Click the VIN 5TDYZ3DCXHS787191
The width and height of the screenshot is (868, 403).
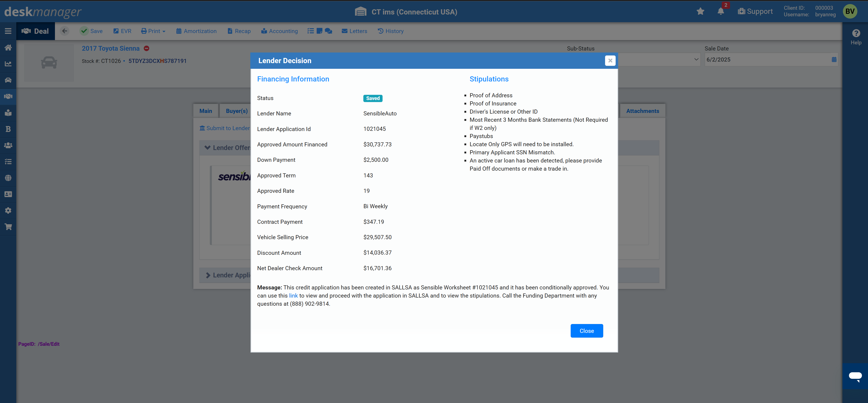tap(157, 61)
